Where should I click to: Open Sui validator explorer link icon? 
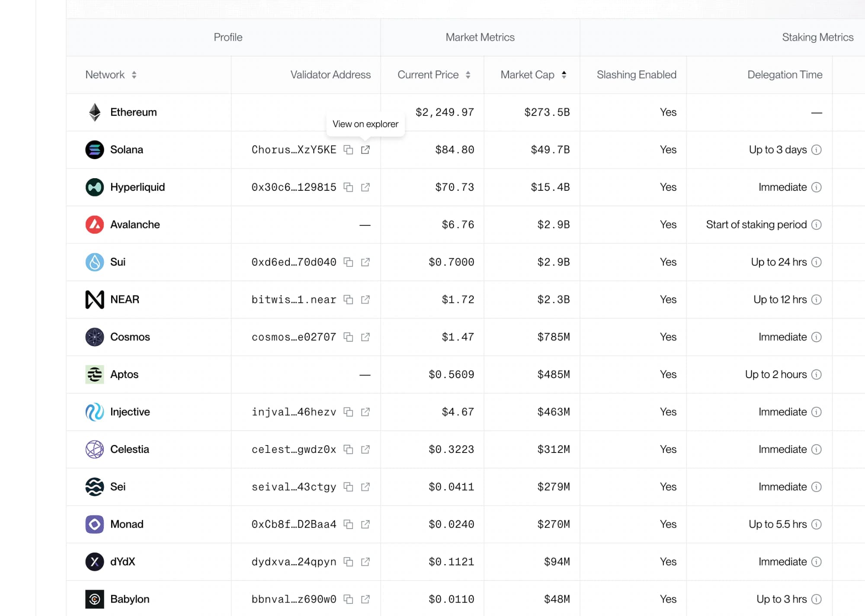tap(365, 262)
